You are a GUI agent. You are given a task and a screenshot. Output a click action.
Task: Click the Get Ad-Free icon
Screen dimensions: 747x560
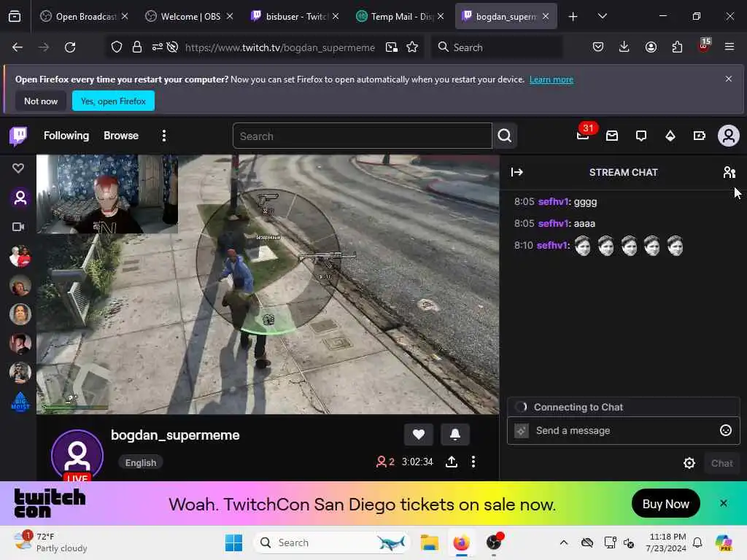coord(700,136)
